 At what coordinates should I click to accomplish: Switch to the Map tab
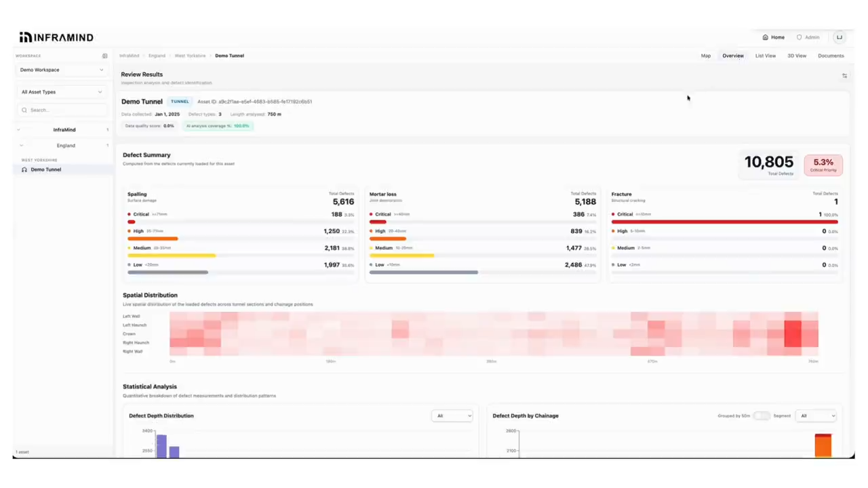click(706, 56)
